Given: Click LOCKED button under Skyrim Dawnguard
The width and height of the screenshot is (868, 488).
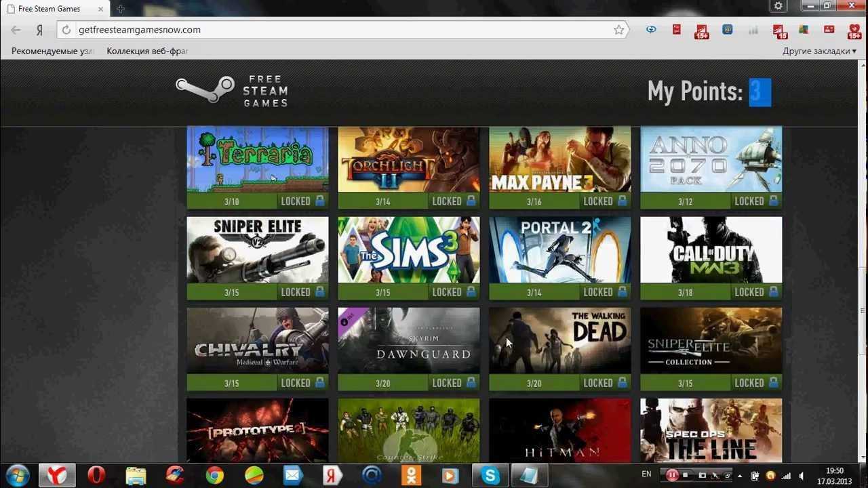Looking at the screenshot, I should (454, 382).
